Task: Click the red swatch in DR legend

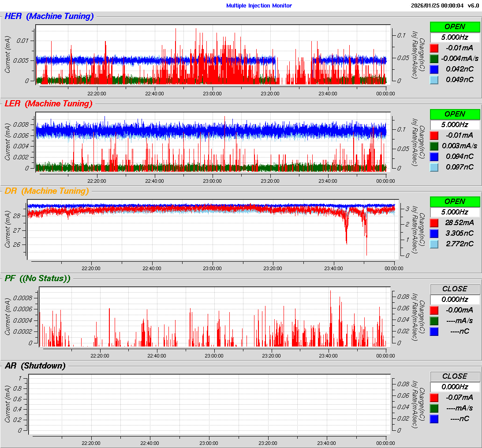Action: click(434, 222)
